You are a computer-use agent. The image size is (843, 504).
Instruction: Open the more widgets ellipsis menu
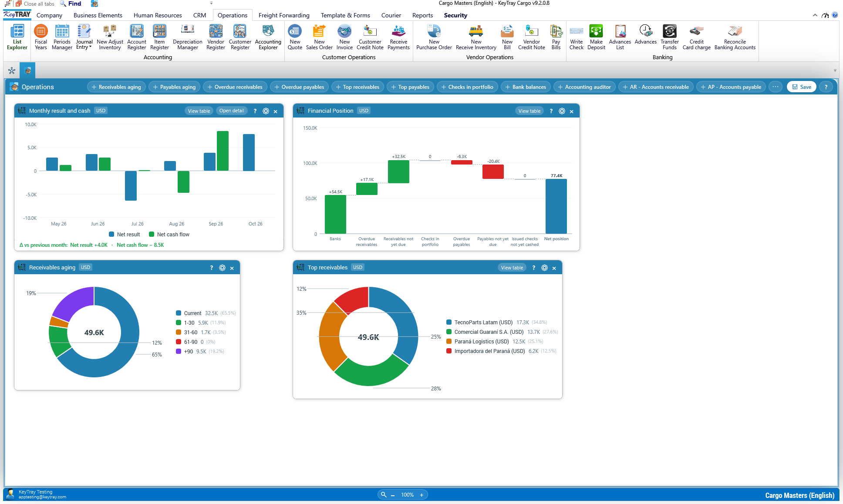point(776,87)
